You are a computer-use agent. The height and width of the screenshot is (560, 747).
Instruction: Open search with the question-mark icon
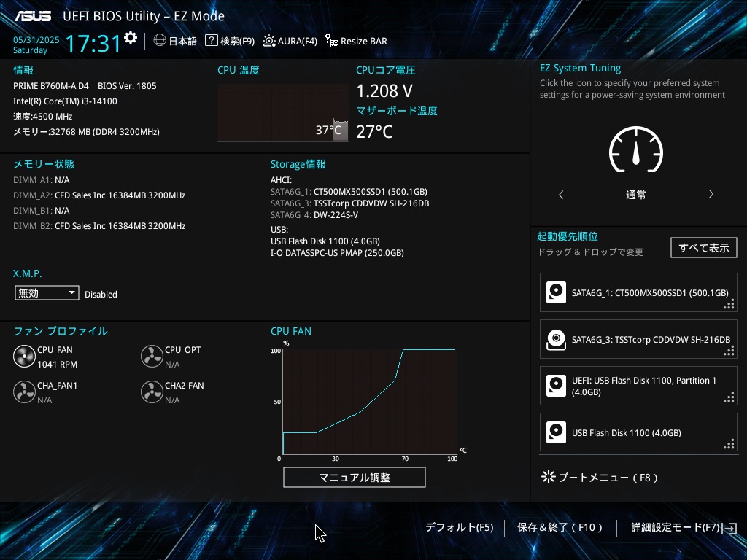(x=211, y=41)
